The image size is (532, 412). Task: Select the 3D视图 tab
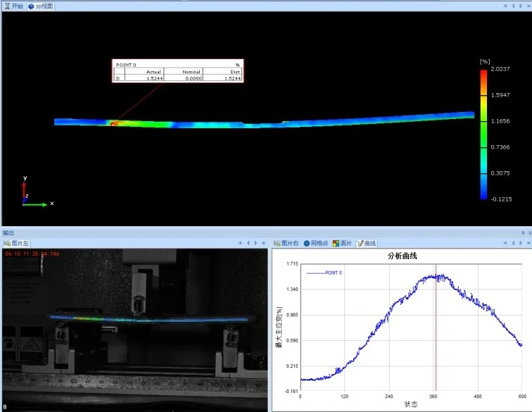[41, 6]
